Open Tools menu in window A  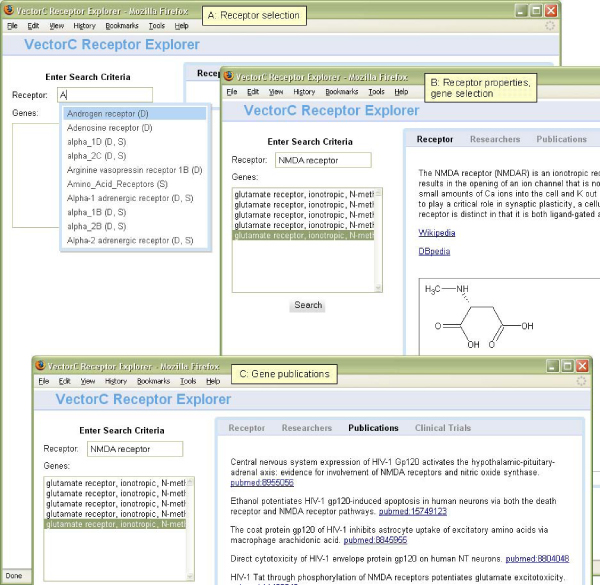tap(157, 26)
